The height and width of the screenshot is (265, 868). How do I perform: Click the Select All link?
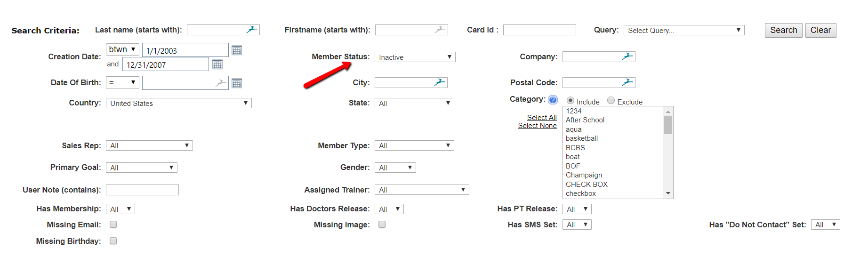pos(542,118)
